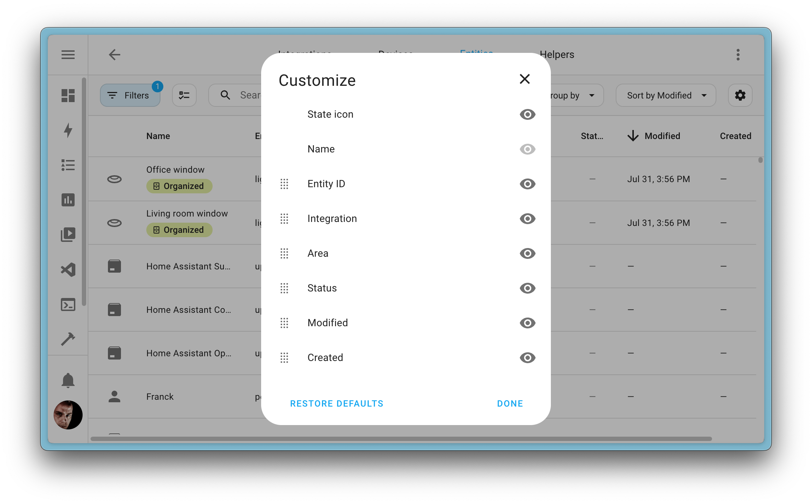This screenshot has height=504, width=812.
Task: Select the lightning bolt icon
Action: click(67, 130)
